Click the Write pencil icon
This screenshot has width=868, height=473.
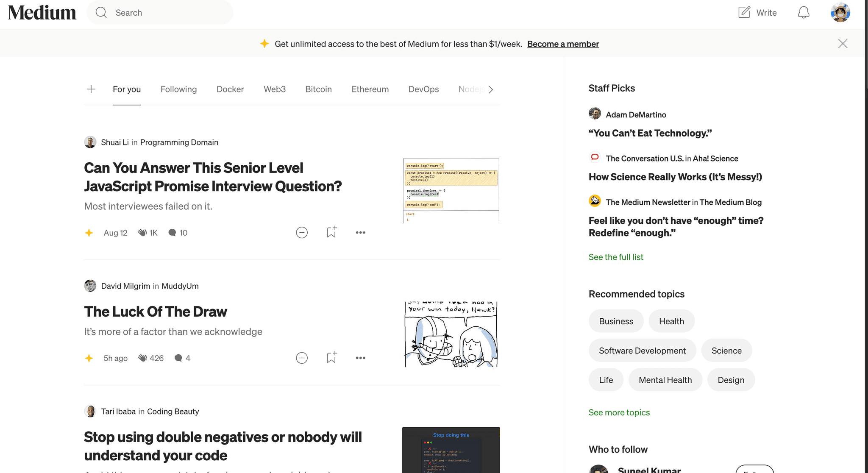(x=744, y=12)
